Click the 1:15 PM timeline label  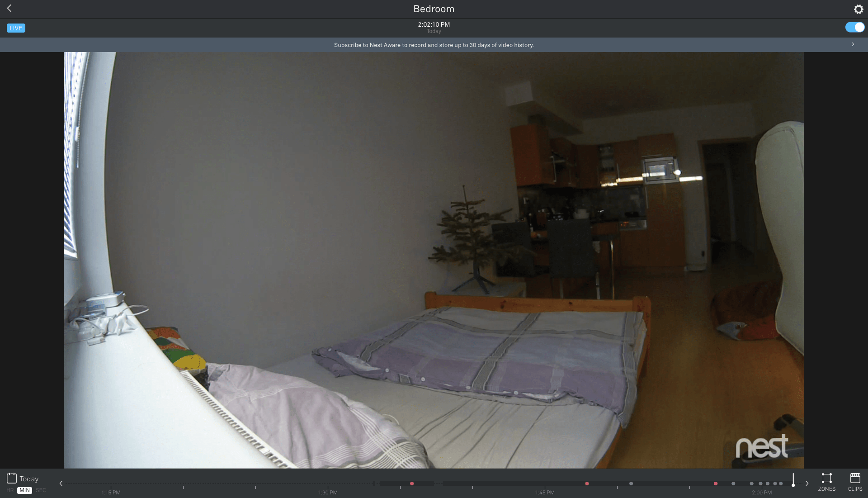point(111,493)
